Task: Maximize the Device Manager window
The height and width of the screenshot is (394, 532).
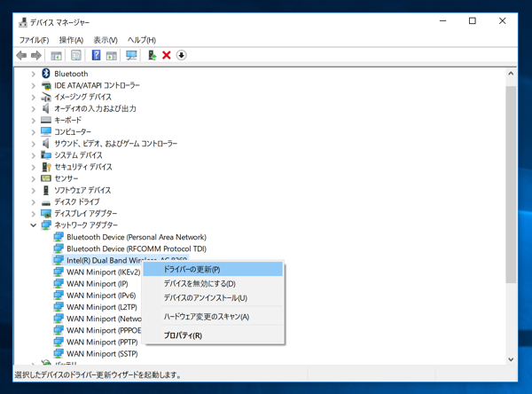Action: coord(473,21)
